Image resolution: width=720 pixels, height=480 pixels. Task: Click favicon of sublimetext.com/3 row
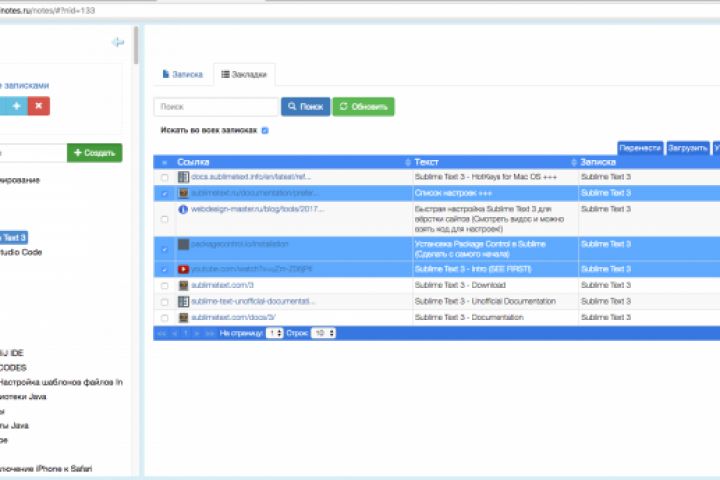tap(183, 285)
